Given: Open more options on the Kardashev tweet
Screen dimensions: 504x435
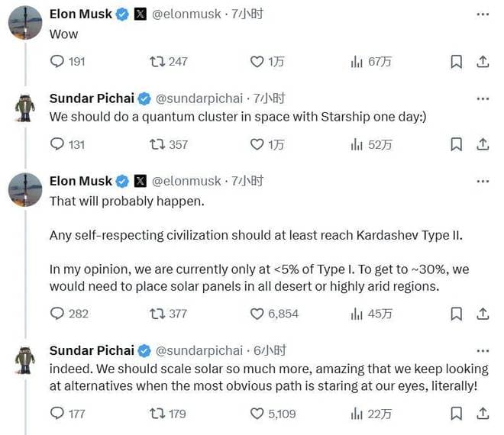Looking at the screenshot, I should 483,181.
